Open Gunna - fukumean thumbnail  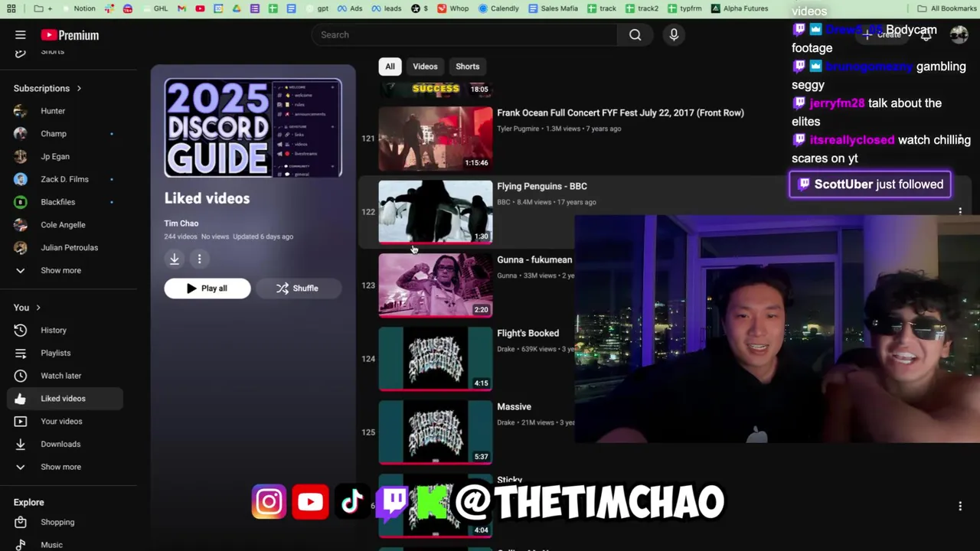tap(436, 285)
